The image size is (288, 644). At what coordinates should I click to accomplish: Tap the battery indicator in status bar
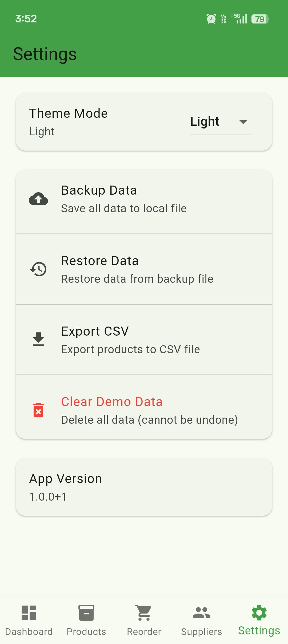[x=260, y=19]
